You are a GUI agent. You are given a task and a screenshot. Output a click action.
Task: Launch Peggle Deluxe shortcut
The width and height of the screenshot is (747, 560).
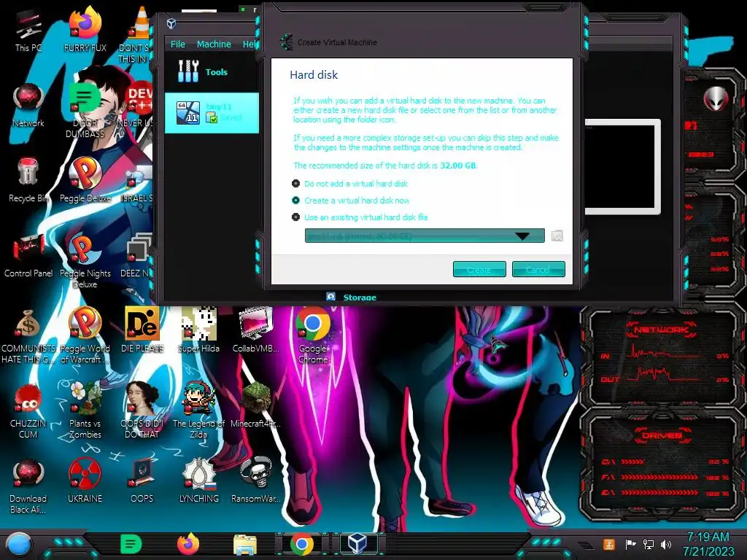85,181
